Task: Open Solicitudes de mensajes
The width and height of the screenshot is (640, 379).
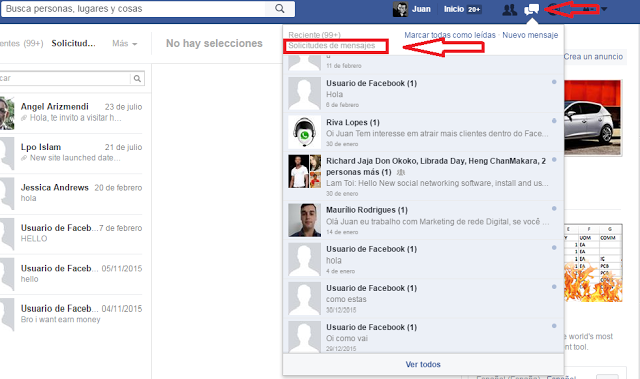Action: tap(331, 46)
